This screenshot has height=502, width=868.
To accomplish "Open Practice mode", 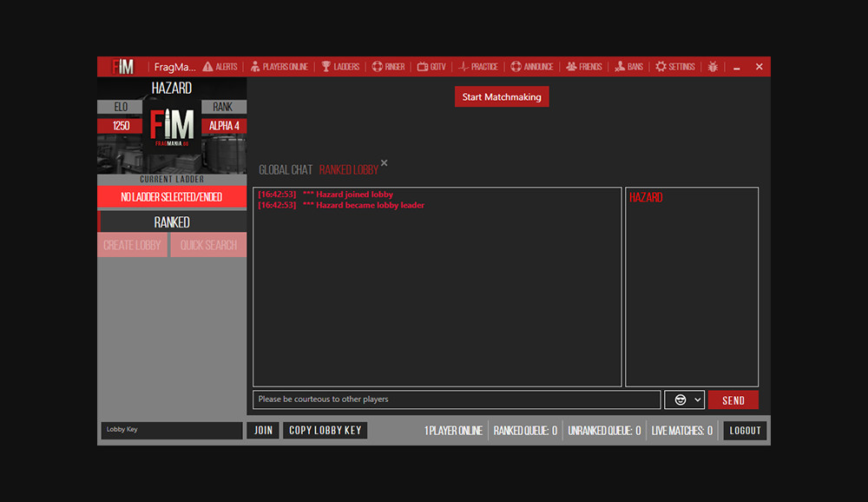I will [478, 66].
